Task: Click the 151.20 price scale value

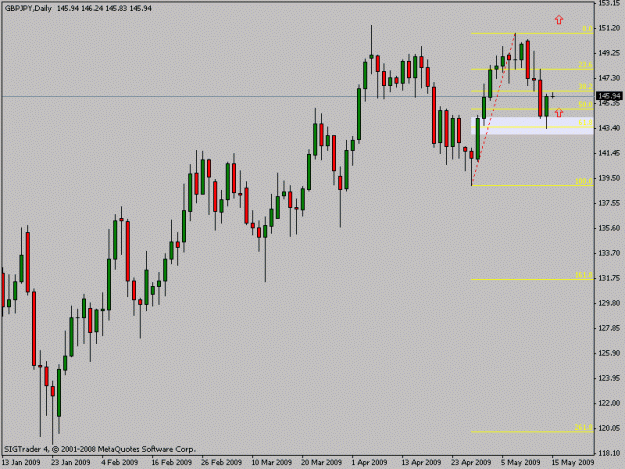Action: [609, 28]
